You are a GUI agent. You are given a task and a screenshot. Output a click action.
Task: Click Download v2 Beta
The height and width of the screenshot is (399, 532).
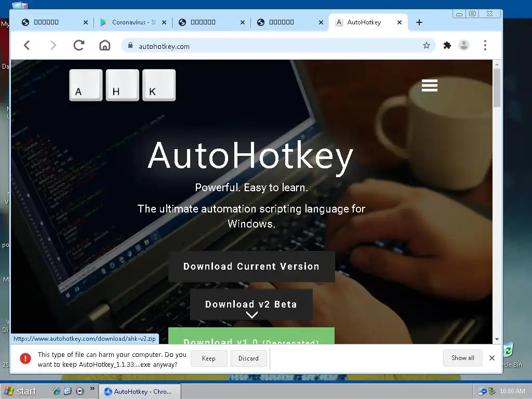[x=251, y=304]
